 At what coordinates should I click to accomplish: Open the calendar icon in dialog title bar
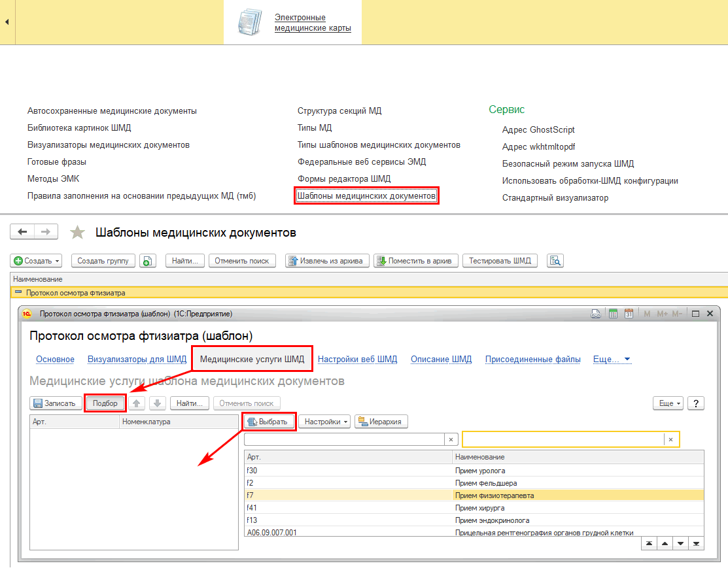[x=629, y=314]
